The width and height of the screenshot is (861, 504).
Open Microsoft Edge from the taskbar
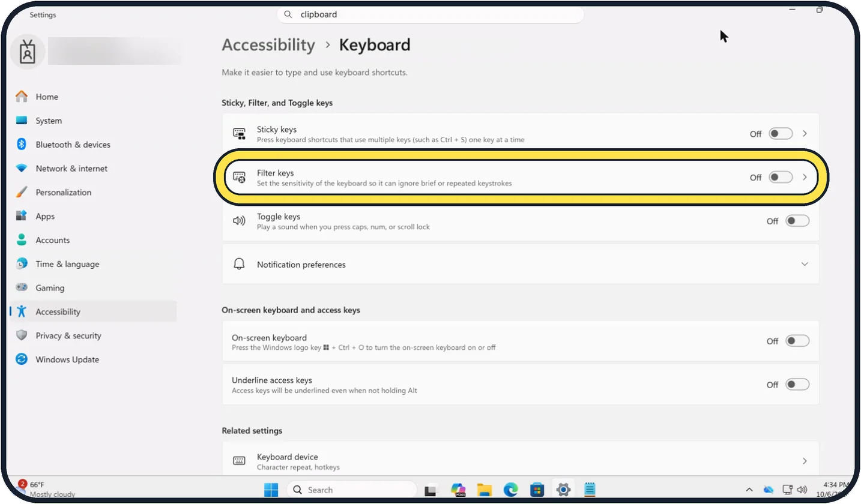tap(510, 490)
